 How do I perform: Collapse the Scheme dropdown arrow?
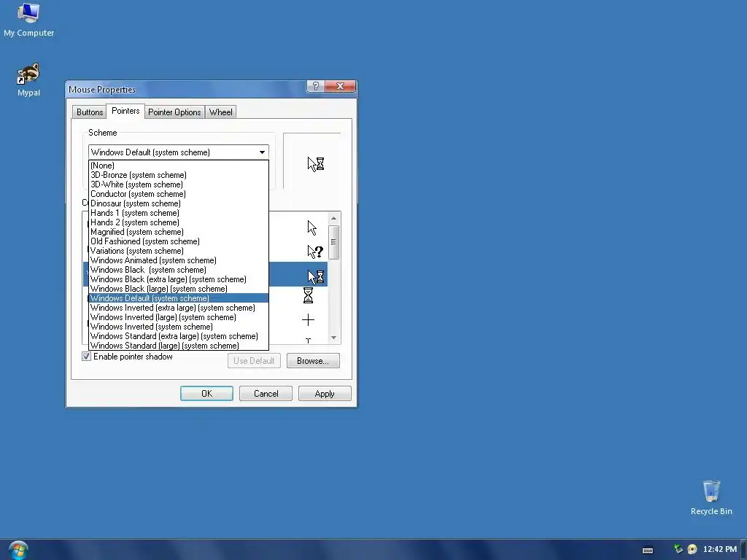(262, 152)
